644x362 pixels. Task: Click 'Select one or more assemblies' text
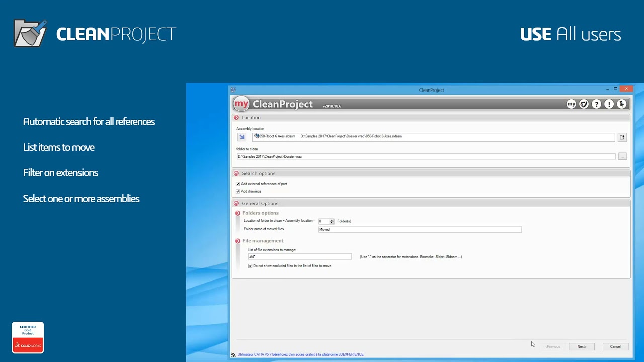81,199
